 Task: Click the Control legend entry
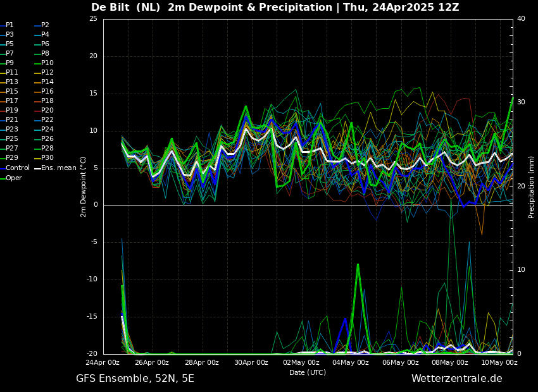pos(17,168)
